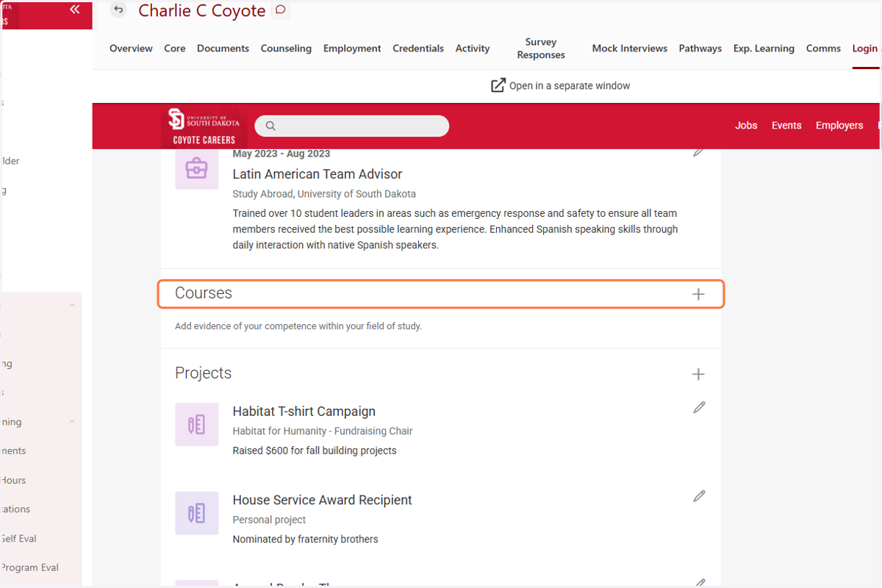Click the back arrow beside Charlie C Coyote
The image size is (882, 588).
[118, 10]
